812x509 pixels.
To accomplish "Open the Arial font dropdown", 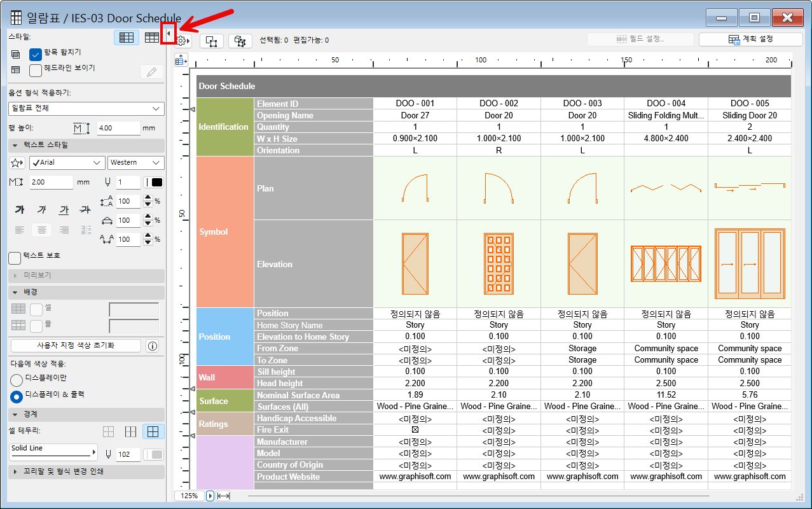I will (67, 163).
